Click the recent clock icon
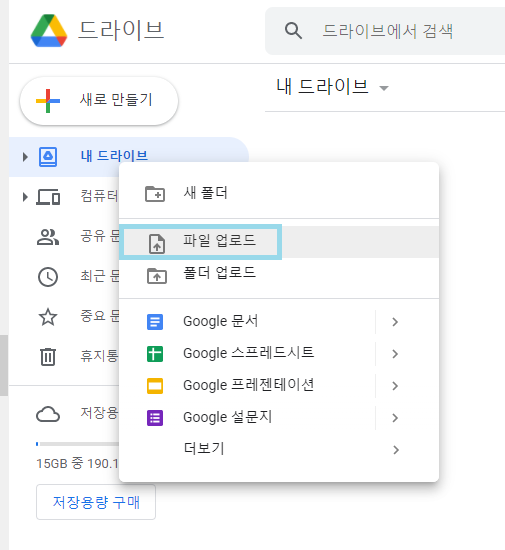The image size is (505, 550). pyautogui.click(x=48, y=277)
